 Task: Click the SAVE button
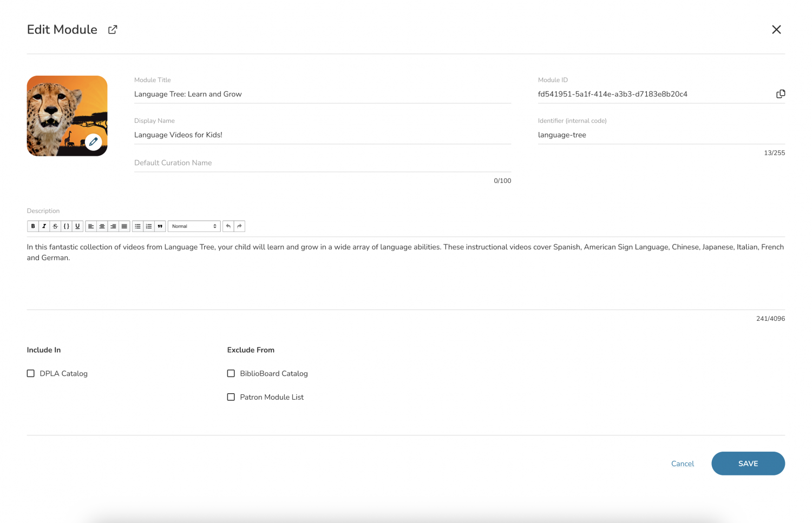pyautogui.click(x=748, y=464)
